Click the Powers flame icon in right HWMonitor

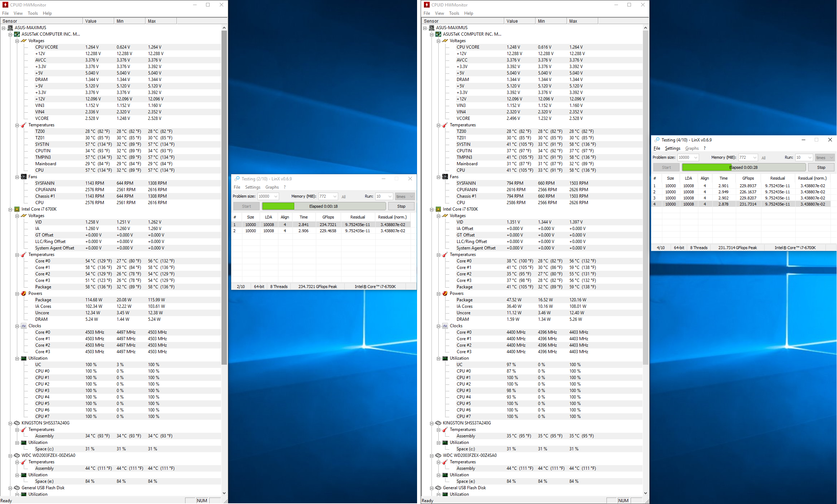tap(445, 293)
